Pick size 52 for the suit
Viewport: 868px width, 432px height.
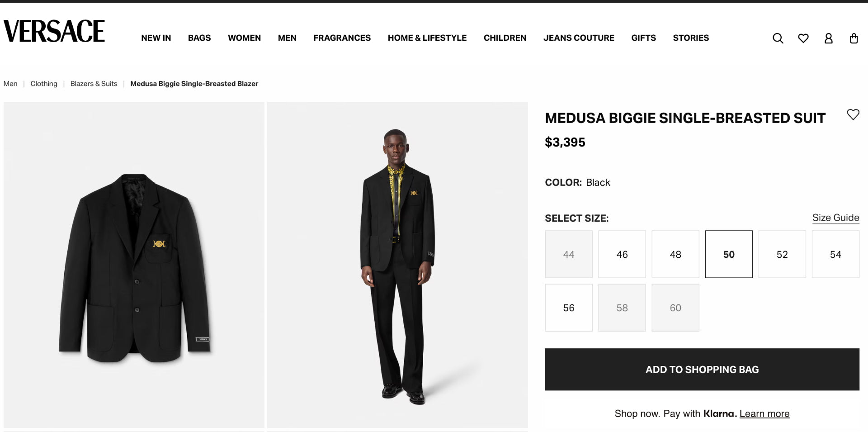[782, 254]
